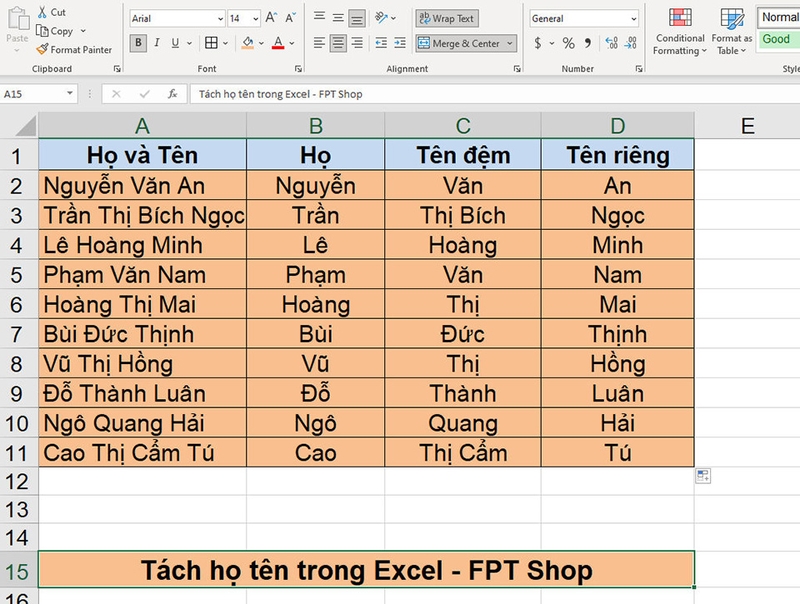Apply Fill Color paint bucket
Image resolution: width=800 pixels, height=604 pixels.
tap(247, 43)
